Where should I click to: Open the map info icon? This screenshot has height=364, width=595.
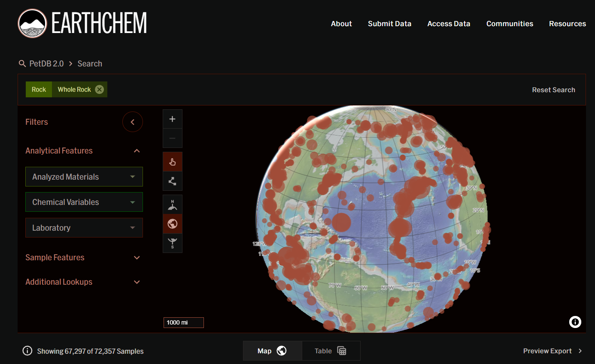pos(575,322)
